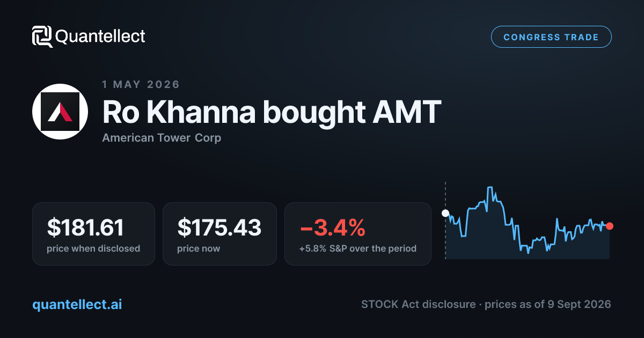Click the red end dot on chart
Image resolution: width=644 pixels, height=338 pixels.
click(609, 226)
